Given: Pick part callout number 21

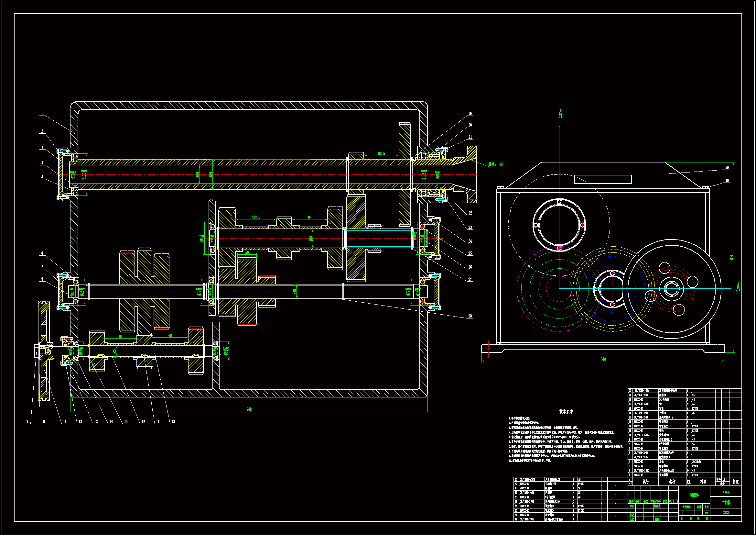Looking at the screenshot, I should pyautogui.click(x=470, y=137).
